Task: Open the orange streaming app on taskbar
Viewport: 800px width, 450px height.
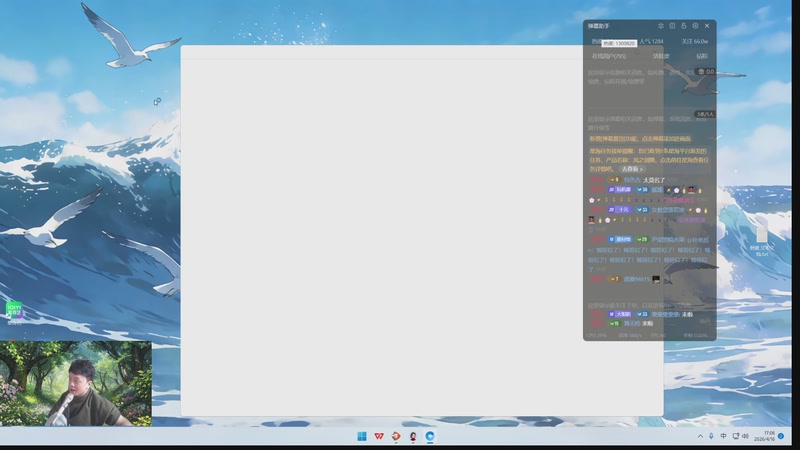Action: pos(396,436)
